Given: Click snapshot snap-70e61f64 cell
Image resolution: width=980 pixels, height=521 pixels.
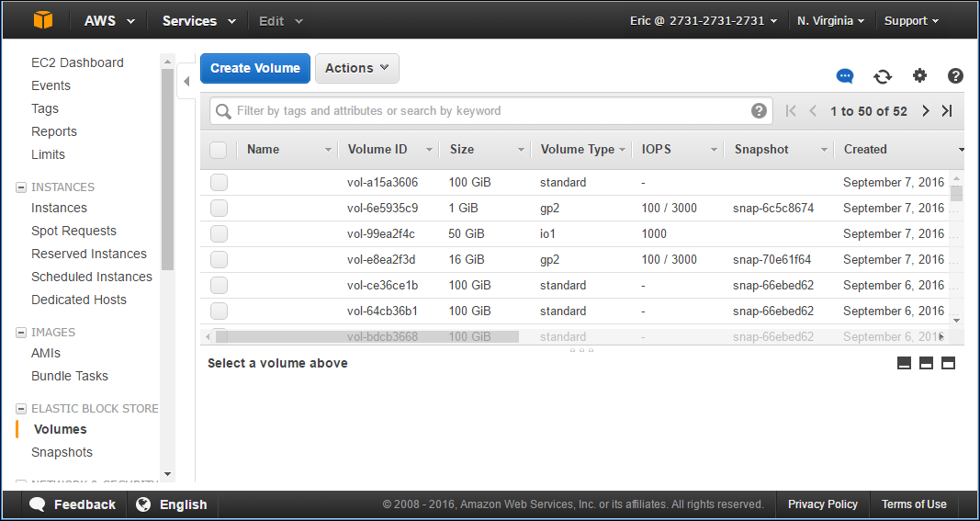Looking at the screenshot, I should [x=772, y=259].
